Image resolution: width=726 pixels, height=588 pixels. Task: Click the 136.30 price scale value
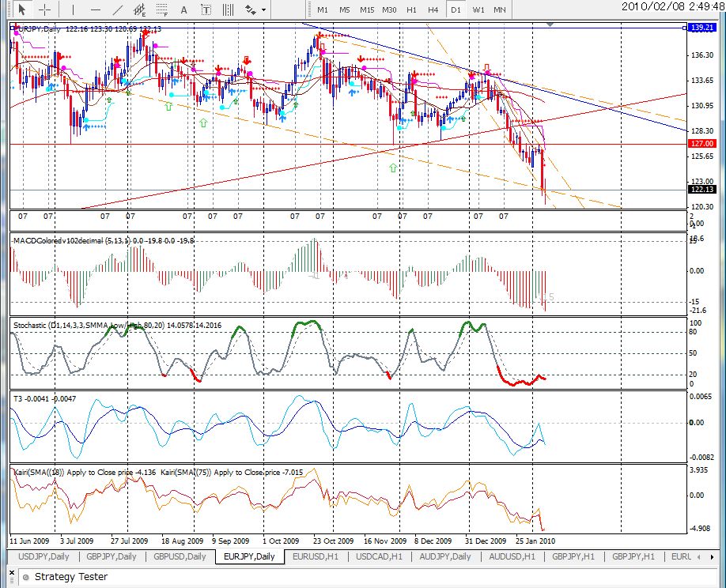(702, 55)
